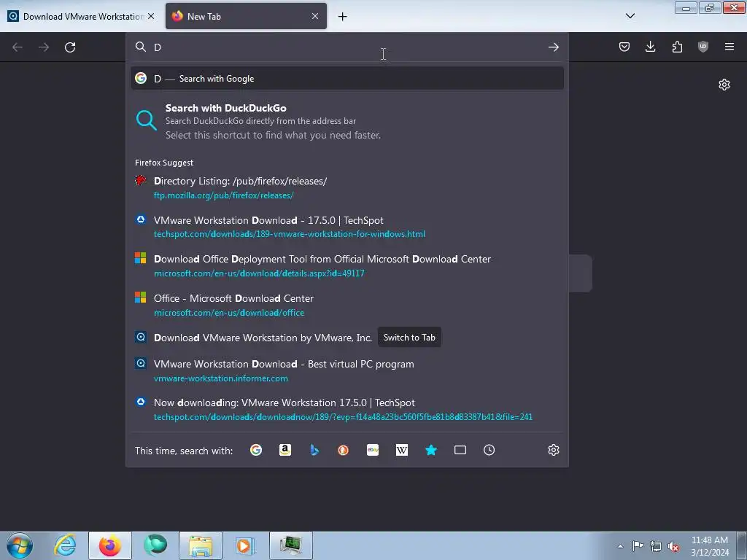Search this time with Amazon icon
Viewport: 747px width, 560px height.
(x=285, y=450)
